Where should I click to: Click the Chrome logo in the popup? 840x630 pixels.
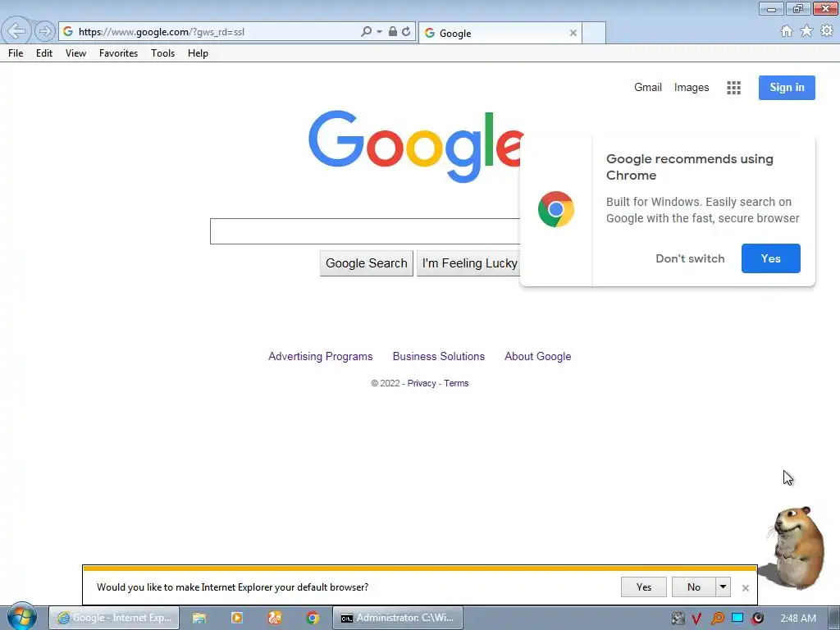[556, 209]
